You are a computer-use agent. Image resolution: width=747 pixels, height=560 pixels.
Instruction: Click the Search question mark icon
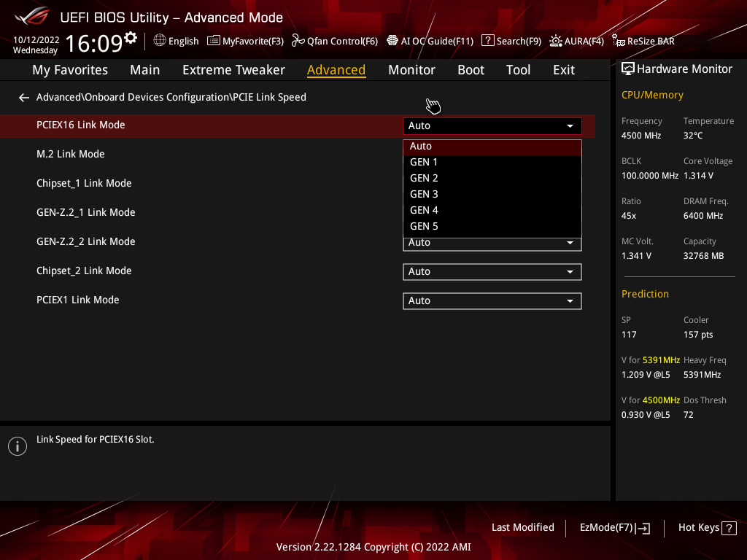488,41
